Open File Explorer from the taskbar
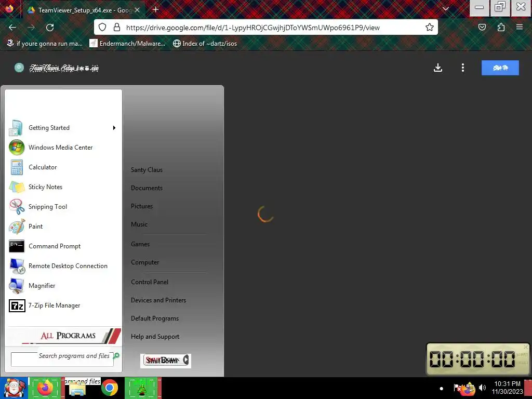The height and width of the screenshot is (399, 532). click(77, 389)
